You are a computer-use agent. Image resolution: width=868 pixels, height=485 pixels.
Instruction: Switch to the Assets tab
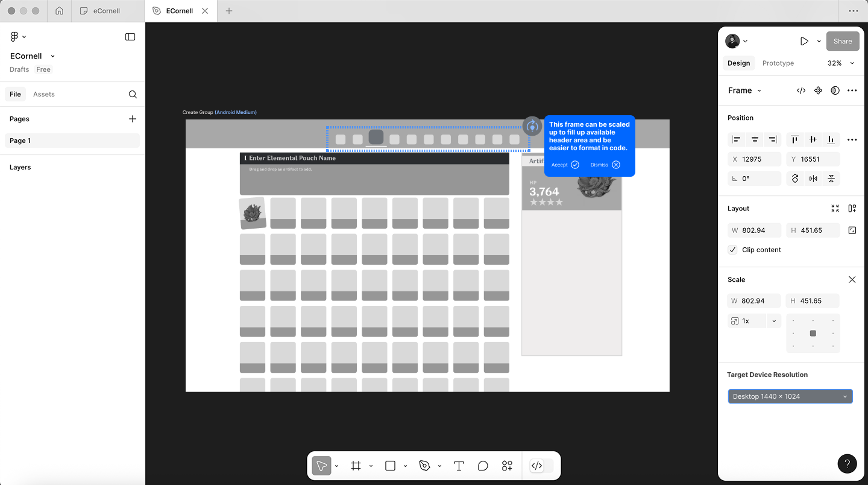click(44, 94)
